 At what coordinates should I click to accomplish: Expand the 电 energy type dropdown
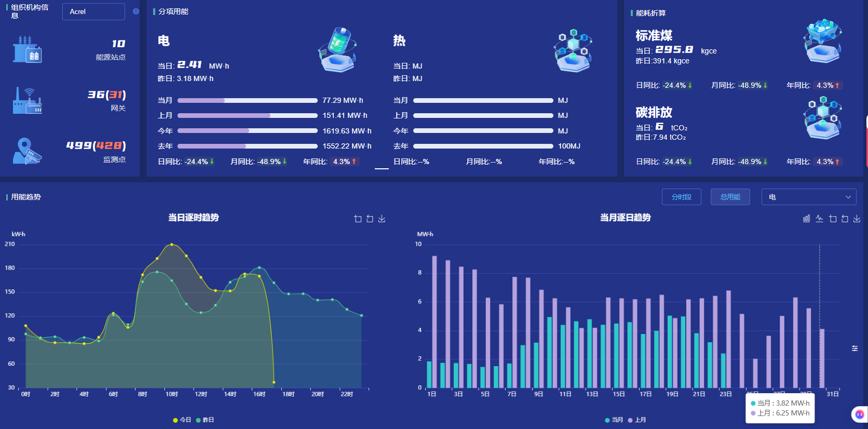[x=809, y=197]
